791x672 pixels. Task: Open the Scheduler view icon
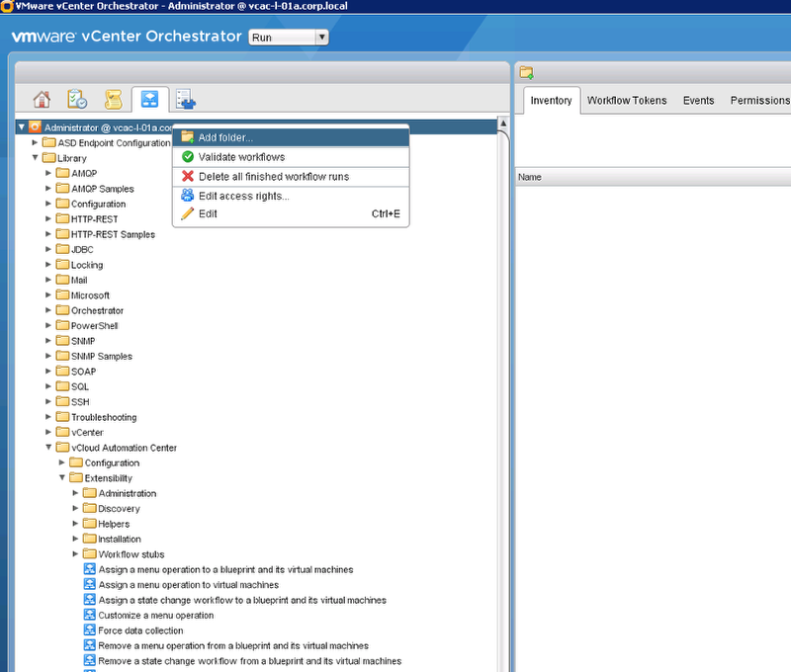(x=77, y=99)
